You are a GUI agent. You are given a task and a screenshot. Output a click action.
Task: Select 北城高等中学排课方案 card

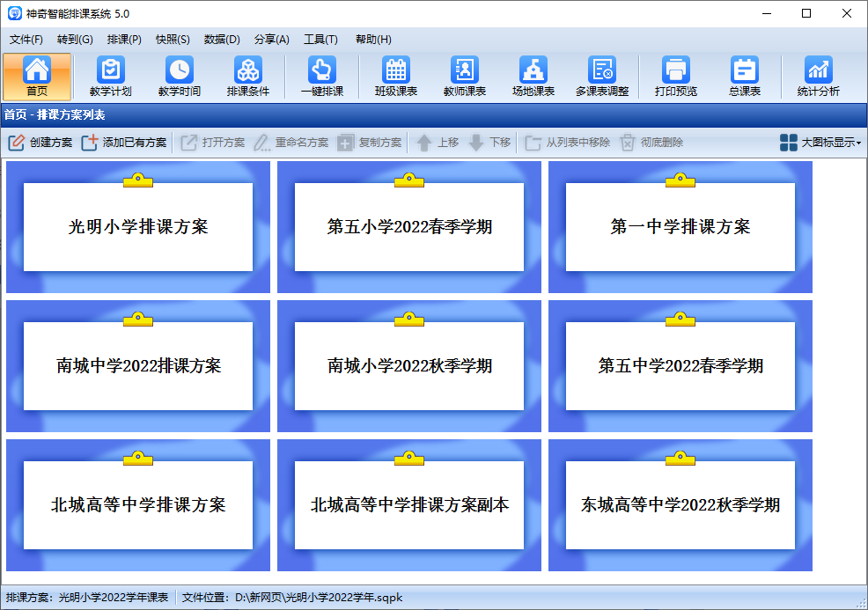138,505
